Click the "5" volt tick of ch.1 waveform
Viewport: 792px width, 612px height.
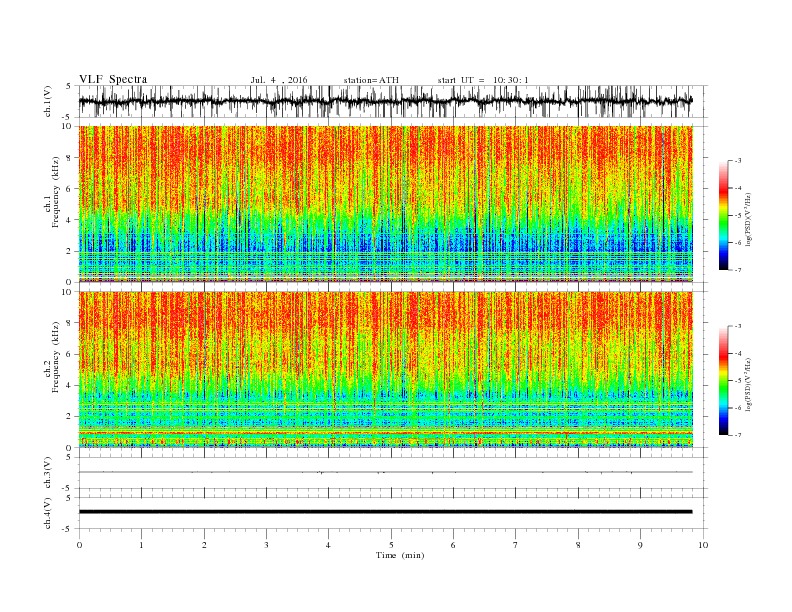pyautogui.click(x=68, y=86)
